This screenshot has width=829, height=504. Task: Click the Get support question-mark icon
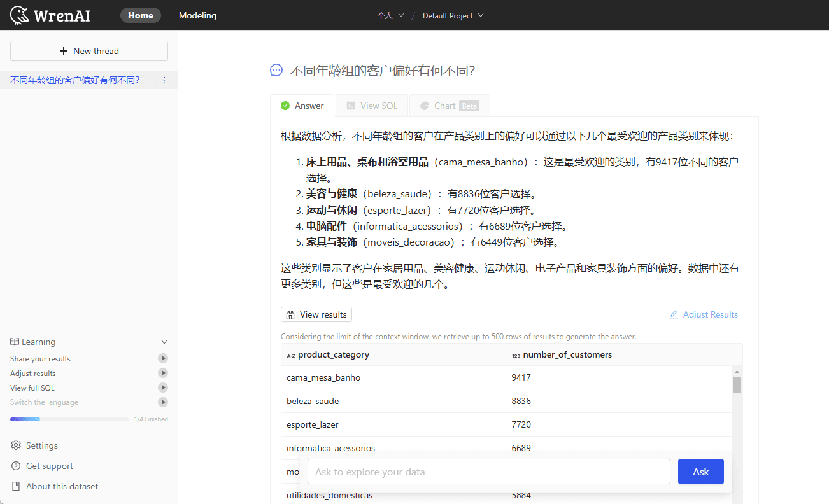point(16,466)
